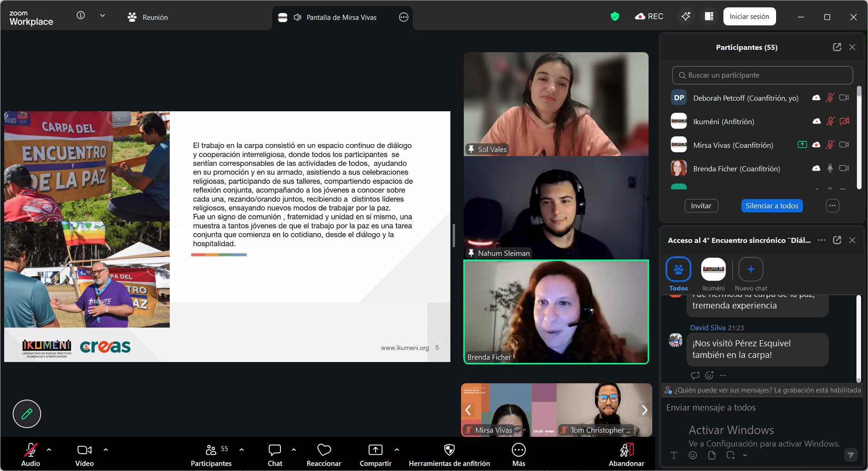Close the chat panel

coord(852,240)
